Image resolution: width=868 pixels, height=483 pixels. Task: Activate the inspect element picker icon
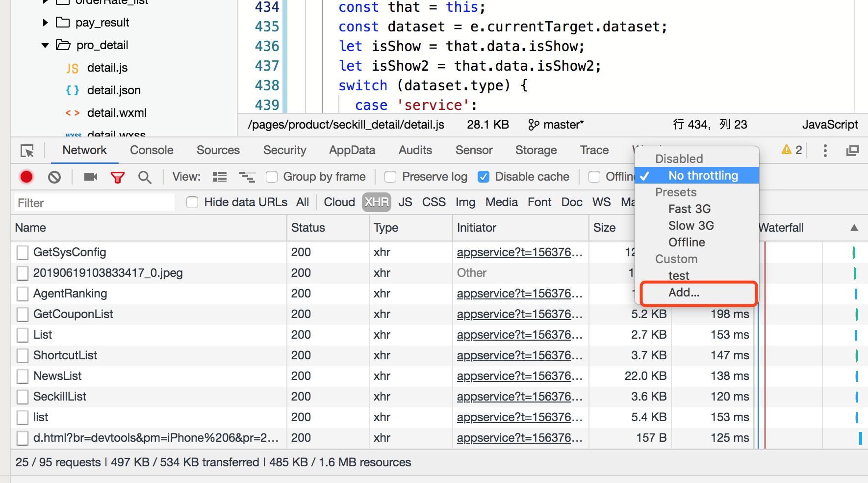[27, 151]
